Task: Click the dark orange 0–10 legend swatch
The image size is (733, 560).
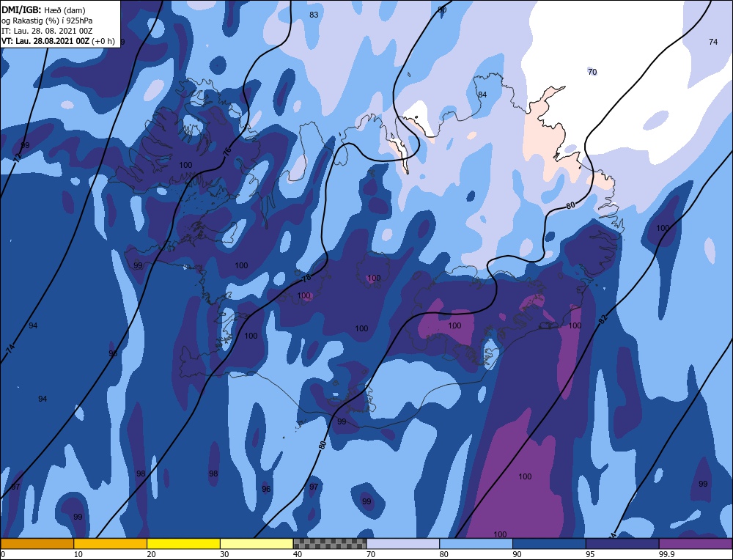Action: (37, 543)
